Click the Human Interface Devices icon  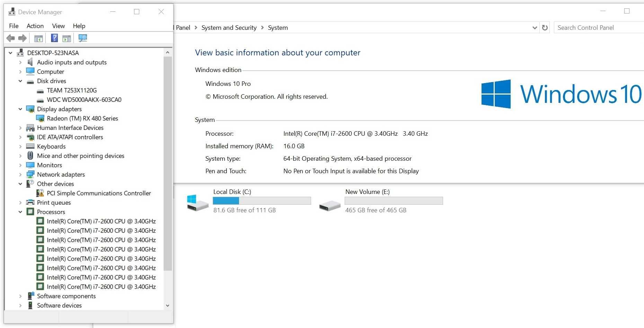30,128
